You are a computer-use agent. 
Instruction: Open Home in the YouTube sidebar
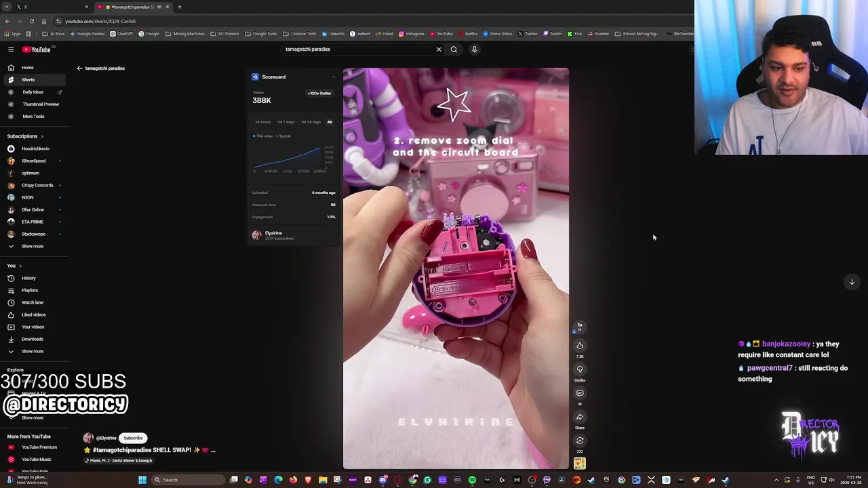click(x=27, y=68)
